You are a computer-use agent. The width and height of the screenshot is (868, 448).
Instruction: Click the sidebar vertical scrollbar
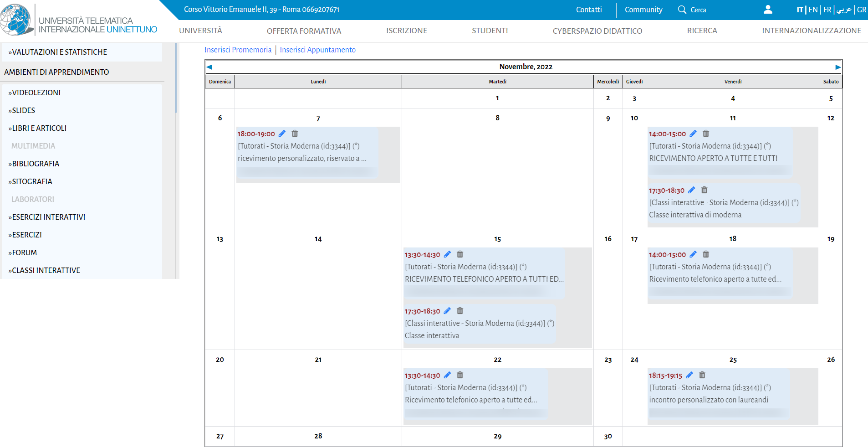point(176,77)
